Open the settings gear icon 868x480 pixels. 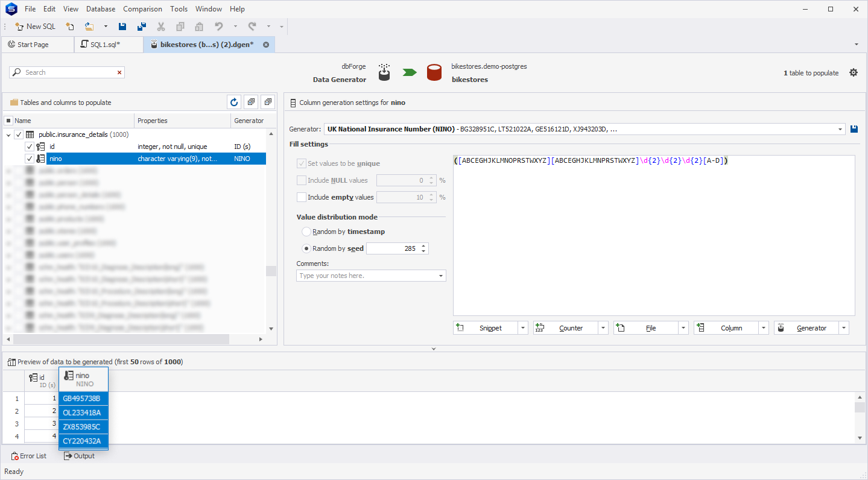854,72
